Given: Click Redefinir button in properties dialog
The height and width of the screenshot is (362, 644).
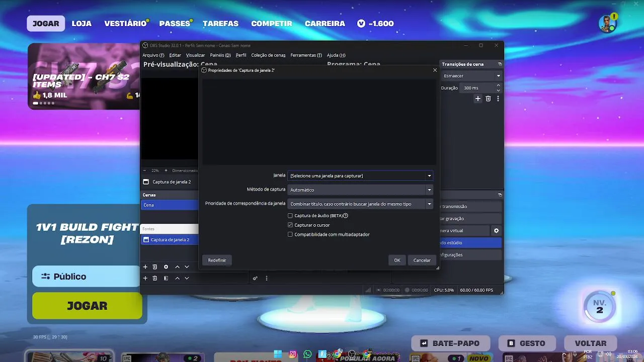Looking at the screenshot, I should tap(217, 260).
